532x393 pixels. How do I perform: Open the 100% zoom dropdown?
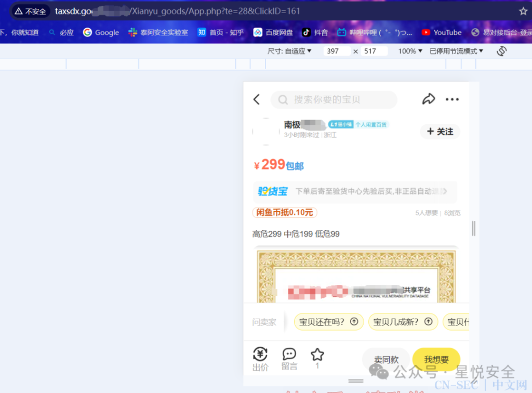pos(410,51)
